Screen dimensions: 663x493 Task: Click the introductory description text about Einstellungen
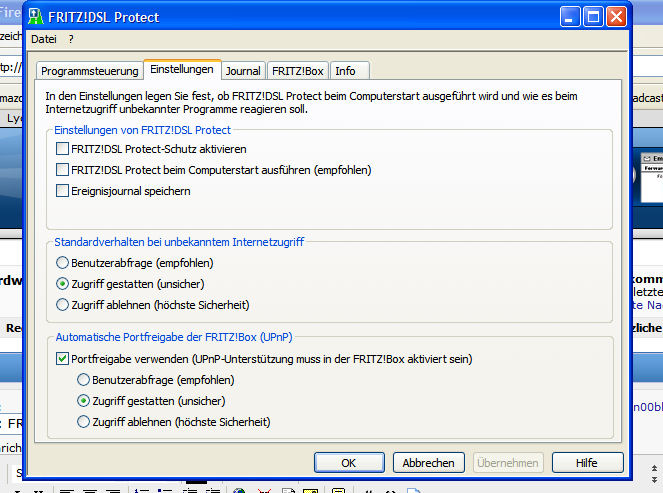pos(311,102)
